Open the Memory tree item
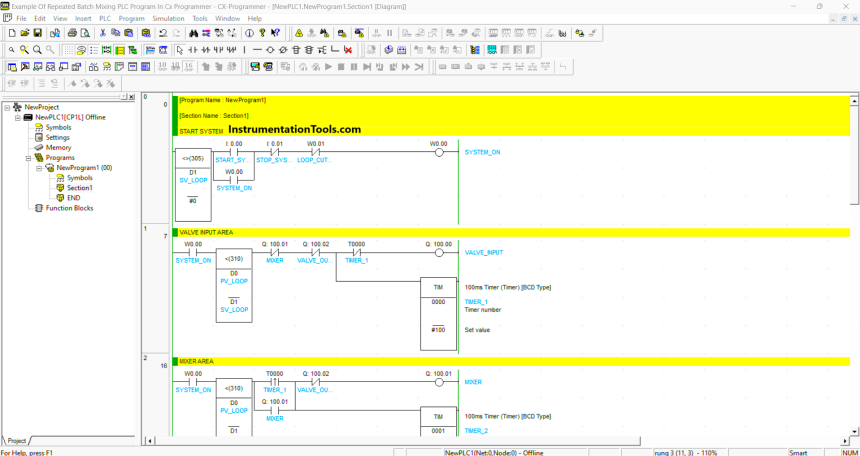860x456 pixels. (58, 148)
